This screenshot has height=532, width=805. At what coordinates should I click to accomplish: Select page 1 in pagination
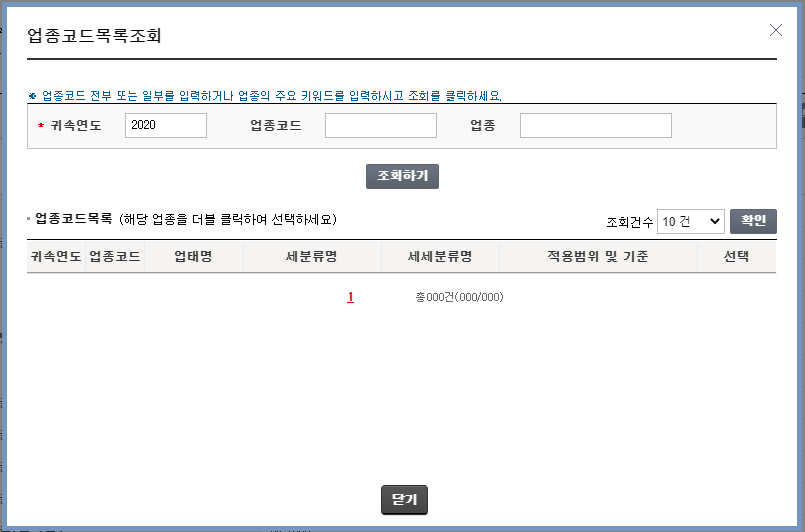click(350, 297)
